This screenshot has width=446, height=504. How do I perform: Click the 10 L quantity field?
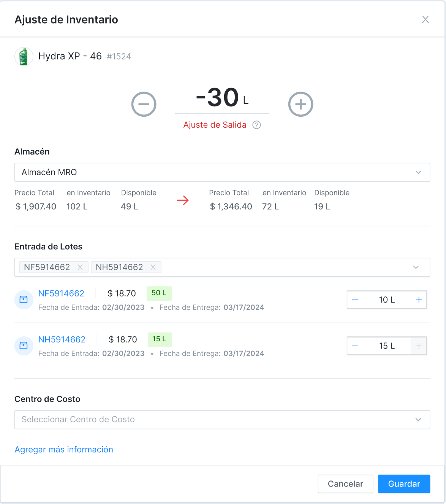coord(387,300)
